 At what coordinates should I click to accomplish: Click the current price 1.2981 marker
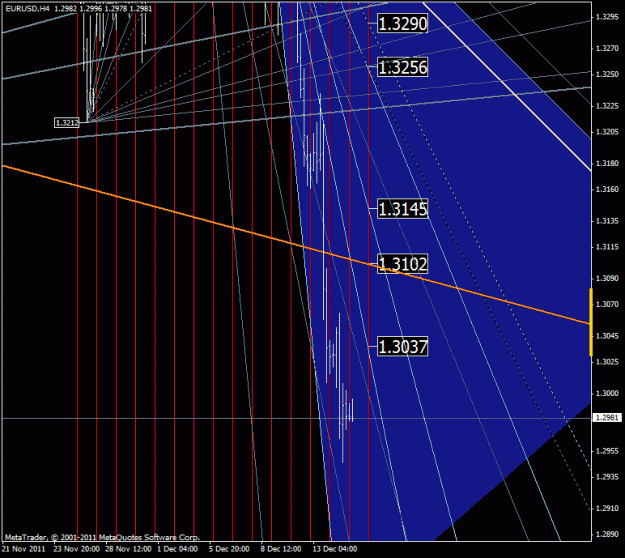pyautogui.click(x=607, y=418)
